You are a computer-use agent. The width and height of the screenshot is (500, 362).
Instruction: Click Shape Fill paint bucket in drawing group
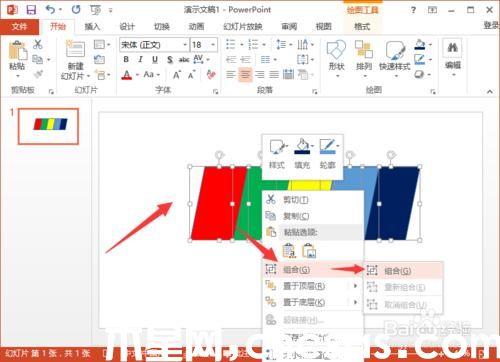pos(420,44)
